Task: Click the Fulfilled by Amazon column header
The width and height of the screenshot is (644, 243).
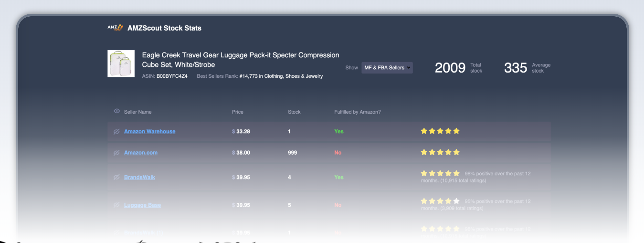Action: pos(357,112)
